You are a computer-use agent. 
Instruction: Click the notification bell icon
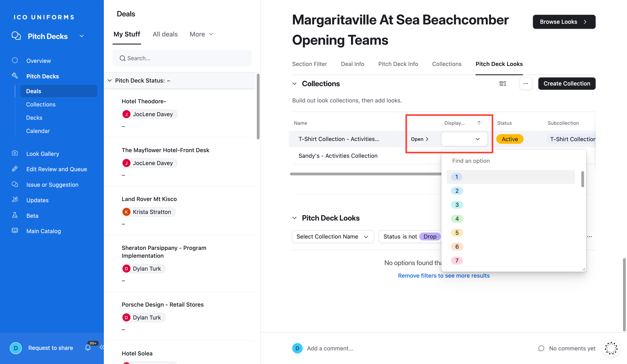[88, 348]
